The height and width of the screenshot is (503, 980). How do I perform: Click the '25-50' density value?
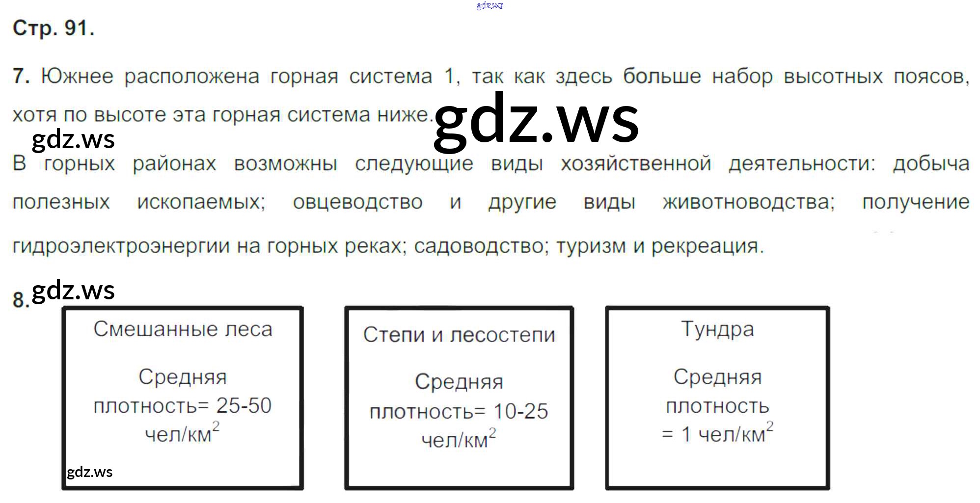(x=244, y=406)
